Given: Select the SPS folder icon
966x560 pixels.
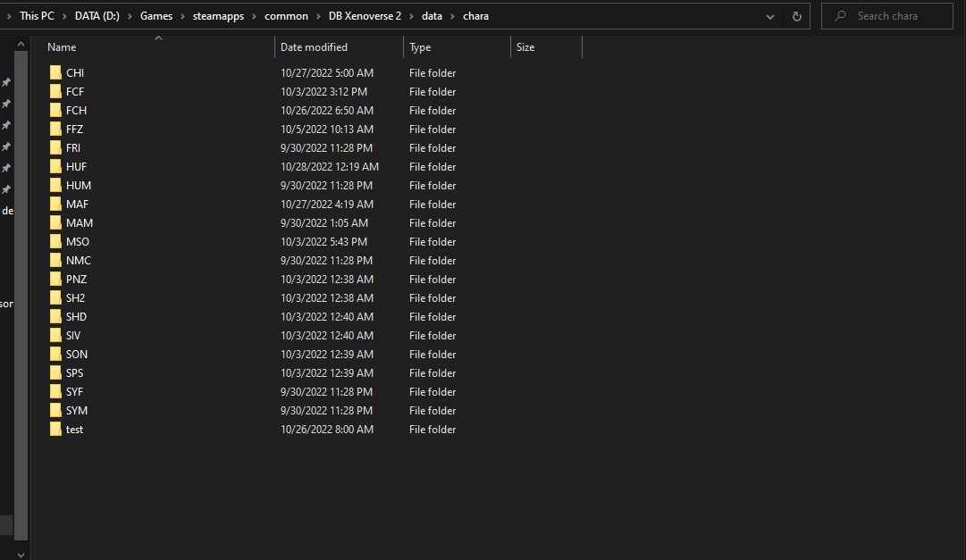Looking at the screenshot, I should [x=55, y=373].
